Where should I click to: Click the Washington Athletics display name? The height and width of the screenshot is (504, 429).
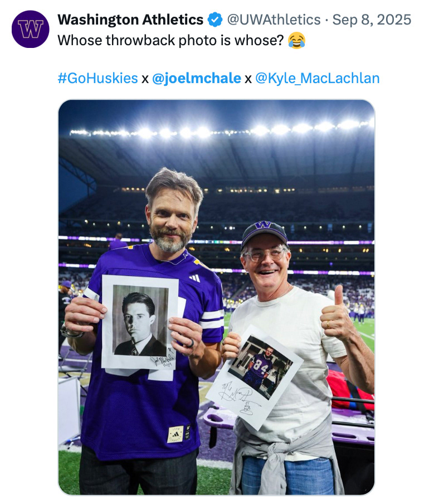[130, 20]
